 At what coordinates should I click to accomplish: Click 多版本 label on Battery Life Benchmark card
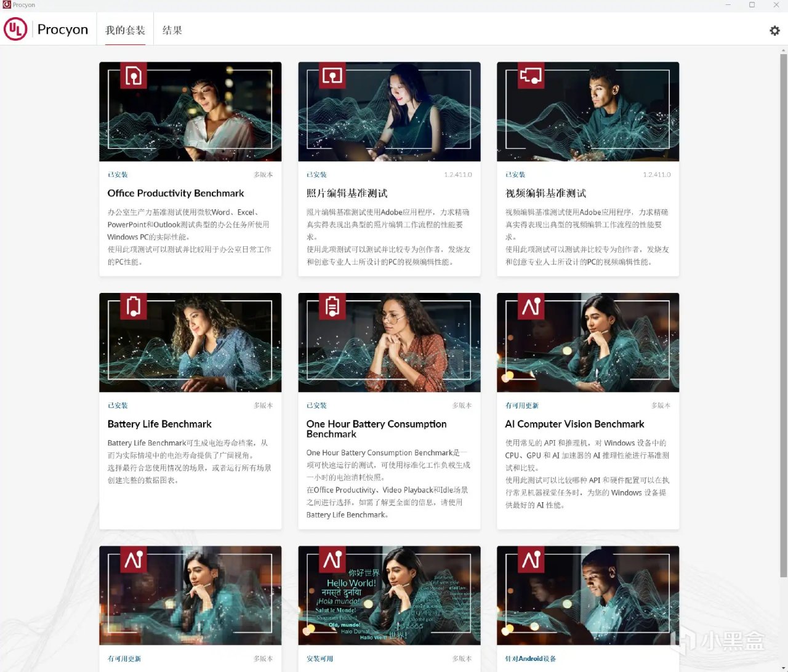[263, 406]
